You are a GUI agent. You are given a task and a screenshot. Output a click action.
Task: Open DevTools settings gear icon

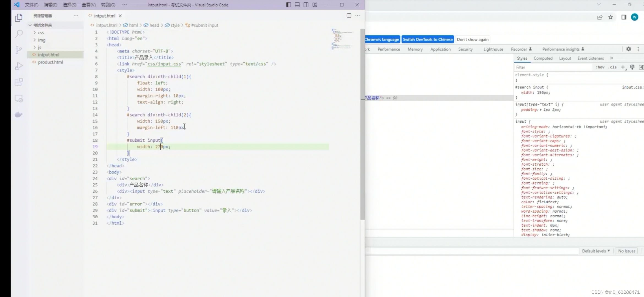pyautogui.click(x=628, y=49)
